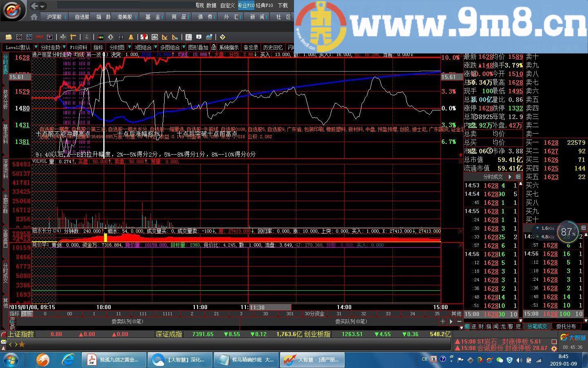The image size is (588, 368).
Task: Click the 创业板指 index label
Action: pyautogui.click(x=317, y=334)
